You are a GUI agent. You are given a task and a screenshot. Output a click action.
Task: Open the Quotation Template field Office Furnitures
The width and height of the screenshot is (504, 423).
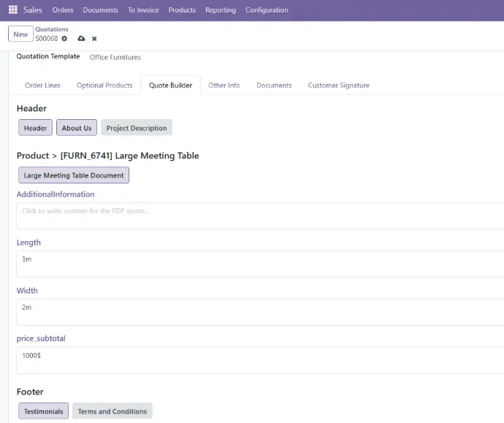[115, 57]
